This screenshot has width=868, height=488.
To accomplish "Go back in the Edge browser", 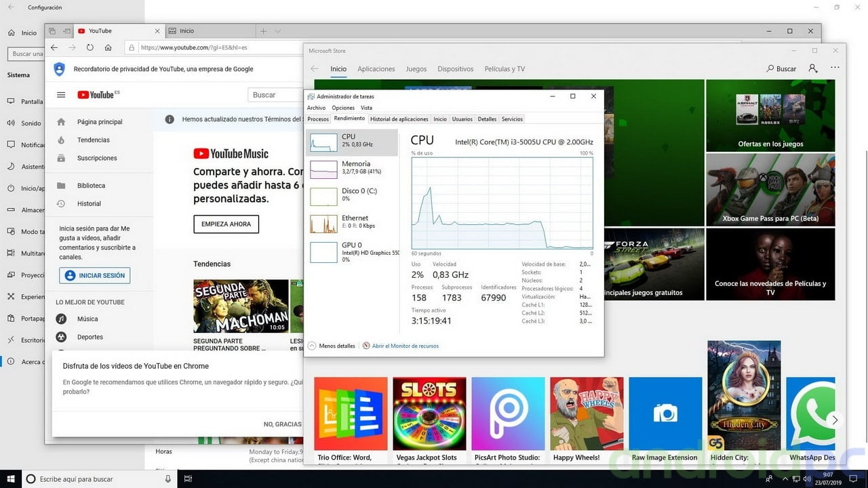I will pyautogui.click(x=54, y=47).
